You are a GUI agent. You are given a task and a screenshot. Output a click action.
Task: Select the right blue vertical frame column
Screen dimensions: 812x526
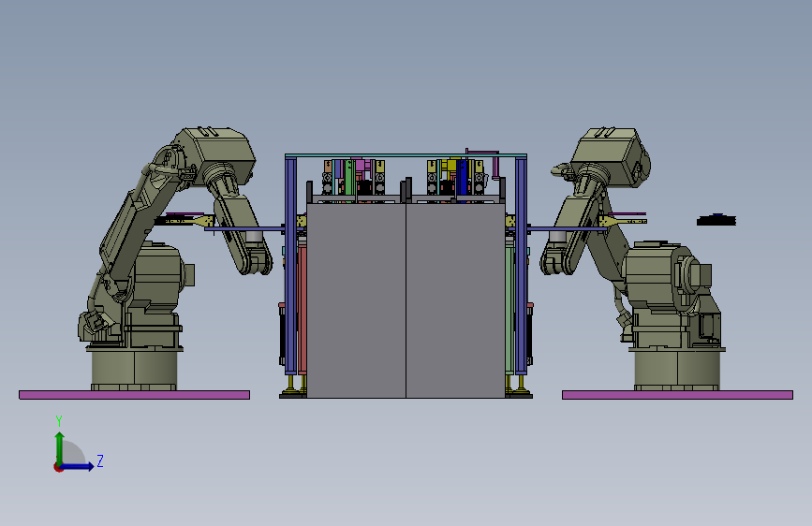point(521,266)
